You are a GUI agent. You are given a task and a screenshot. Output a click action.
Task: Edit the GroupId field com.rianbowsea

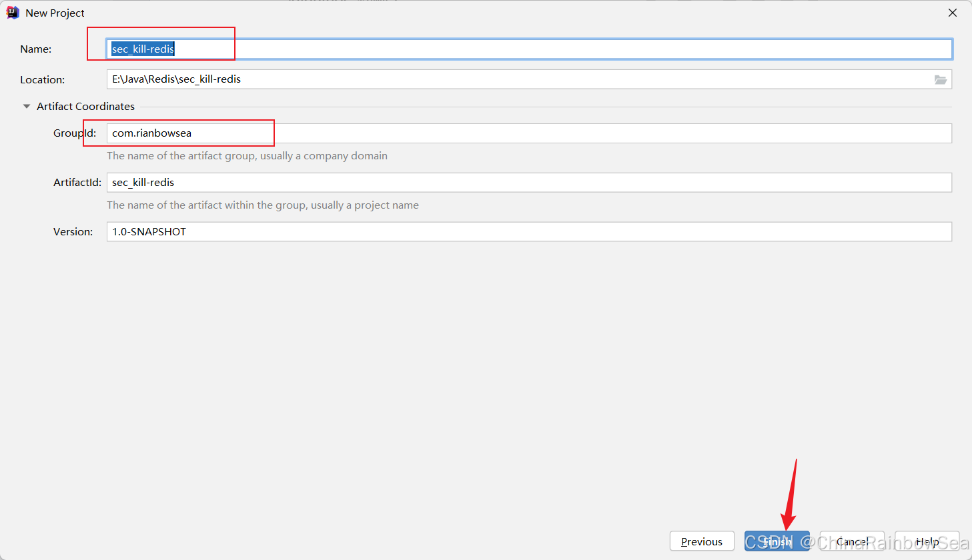point(529,133)
